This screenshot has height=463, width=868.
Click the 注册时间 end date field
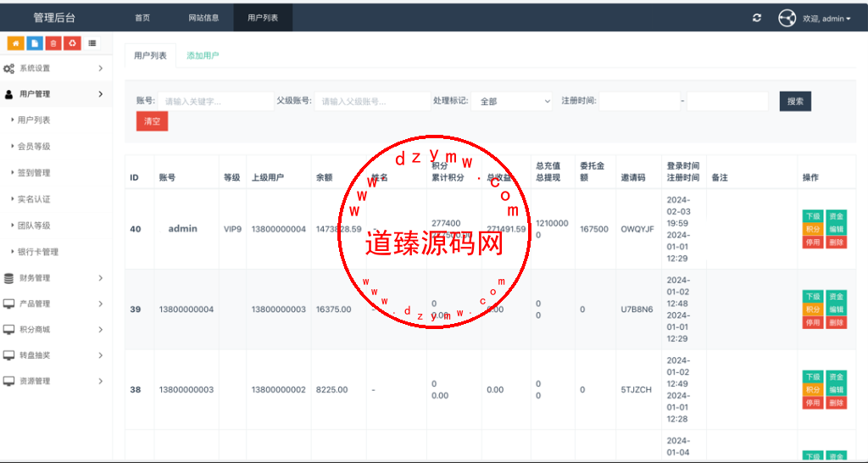click(727, 102)
